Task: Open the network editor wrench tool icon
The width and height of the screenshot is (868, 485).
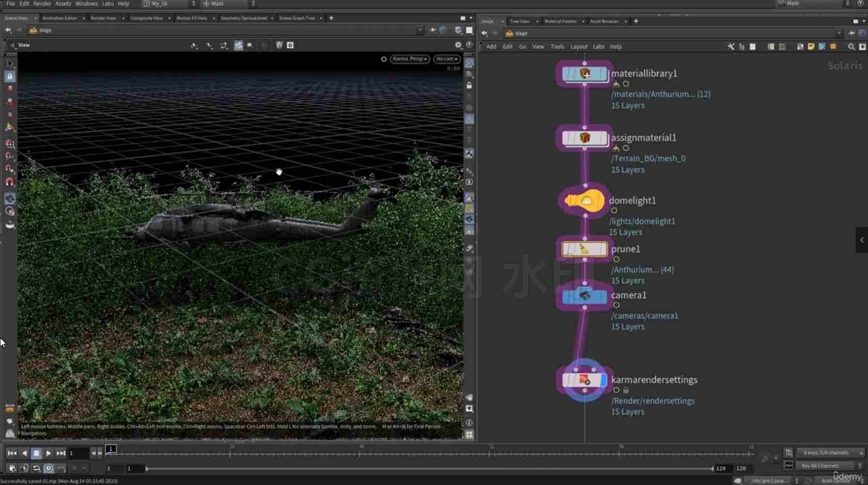Action: [x=731, y=47]
